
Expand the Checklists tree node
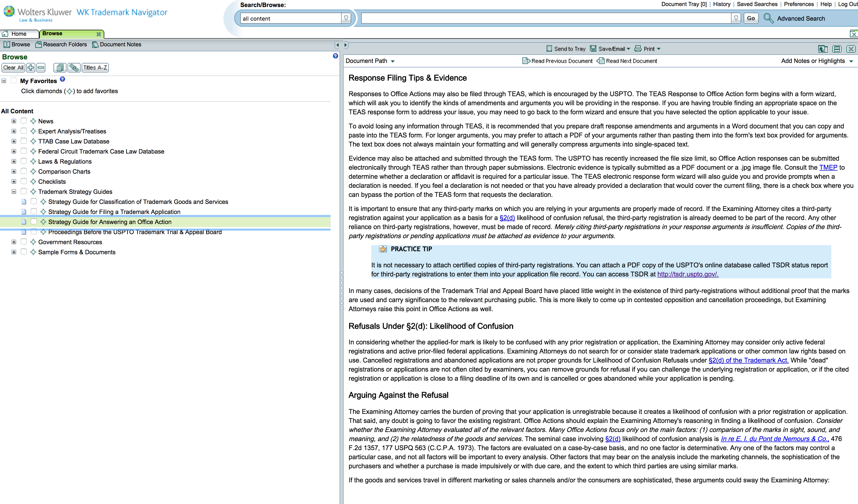(14, 182)
